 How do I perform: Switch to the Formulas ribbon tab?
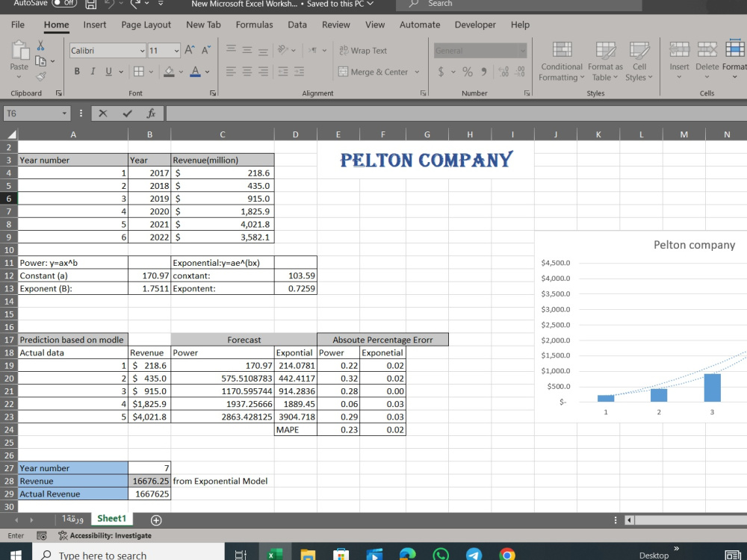point(254,25)
